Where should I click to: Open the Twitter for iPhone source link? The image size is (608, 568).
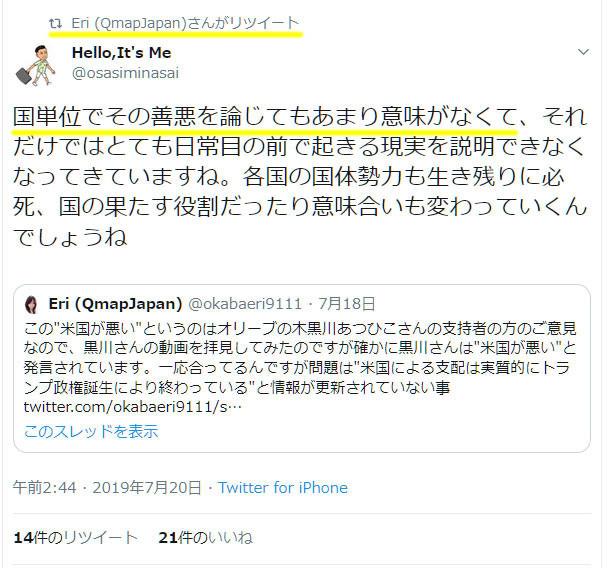coord(283,488)
